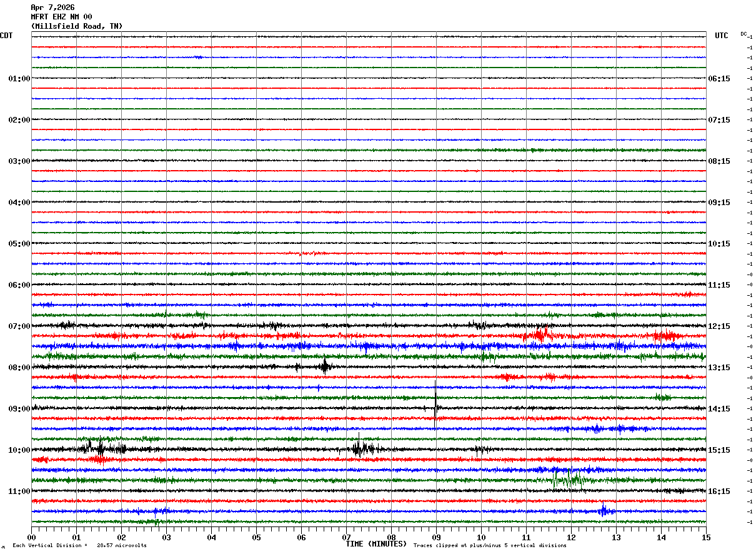Click the "10" minute label on bottom axis
Screen dimensions: 756x554
pyautogui.click(x=481, y=537)
